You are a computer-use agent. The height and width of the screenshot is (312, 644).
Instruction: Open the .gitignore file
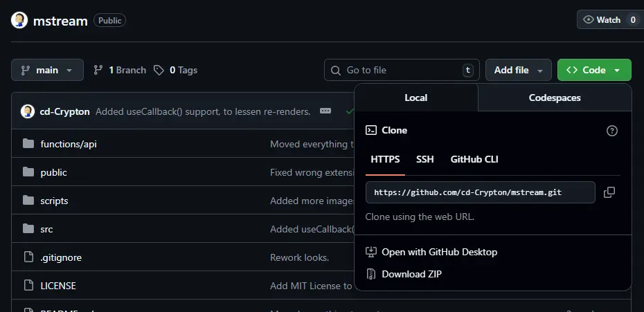coord(61,257)
